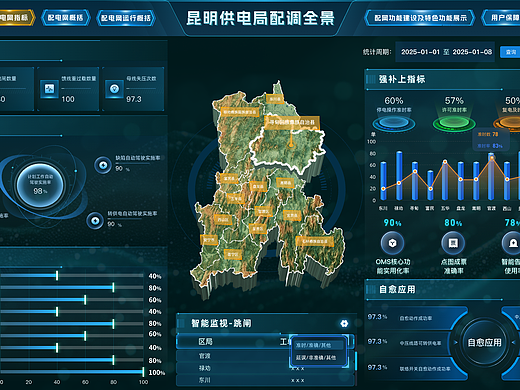Select the 官渡 table row

tap(266, 356)
